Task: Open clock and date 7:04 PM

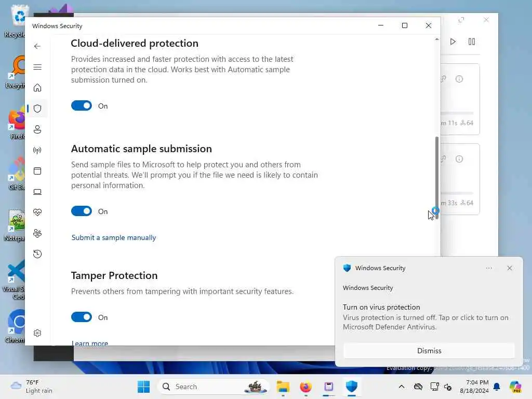Action: pyautogui.click(x=474, y=387)
